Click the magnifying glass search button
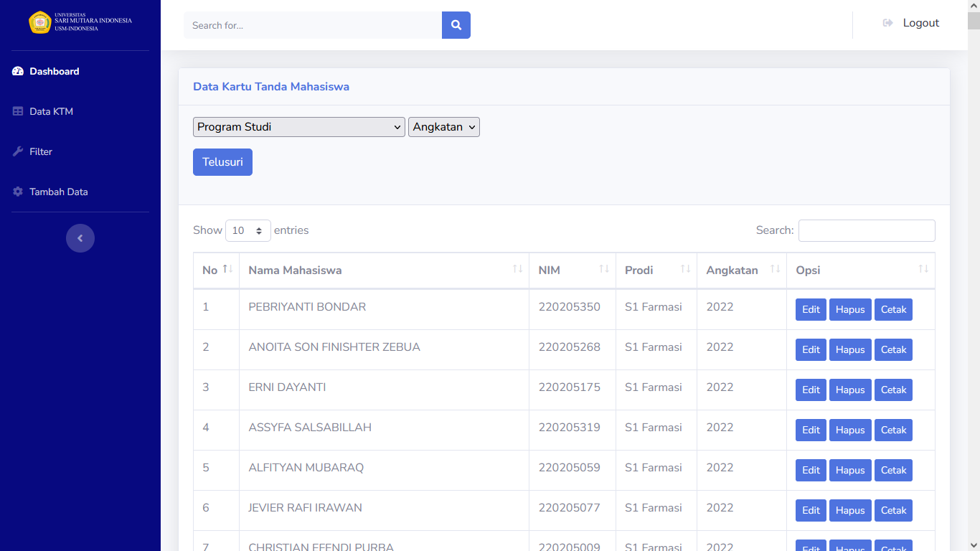The image size is (980, 551). (x=456, y=25)
